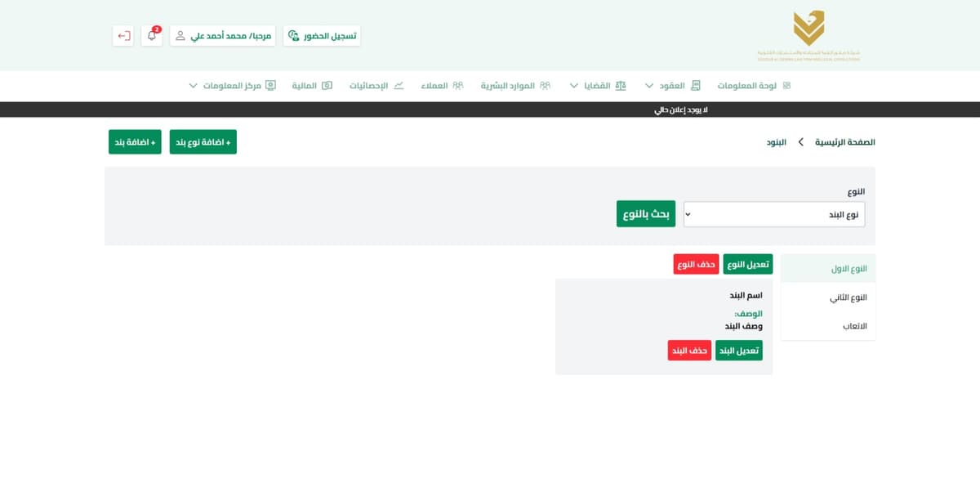
Task: Click the company logo
Action: pyautogui.click(x=808, y=36)
